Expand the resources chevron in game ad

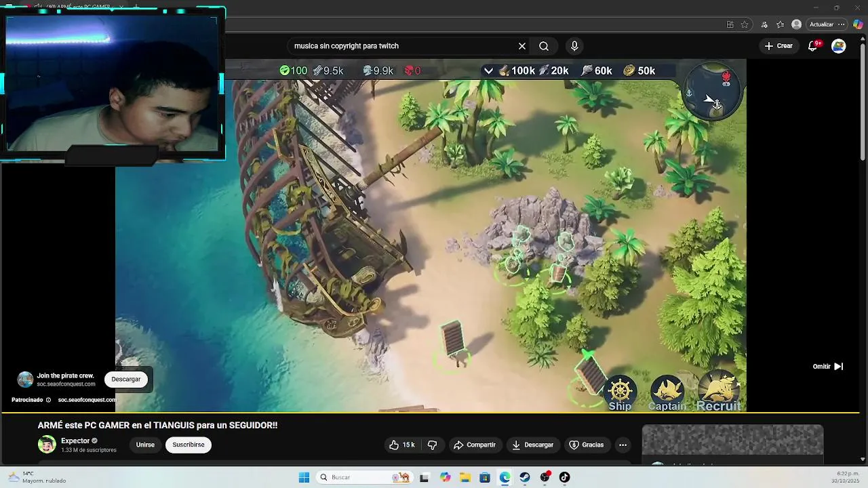488,70
